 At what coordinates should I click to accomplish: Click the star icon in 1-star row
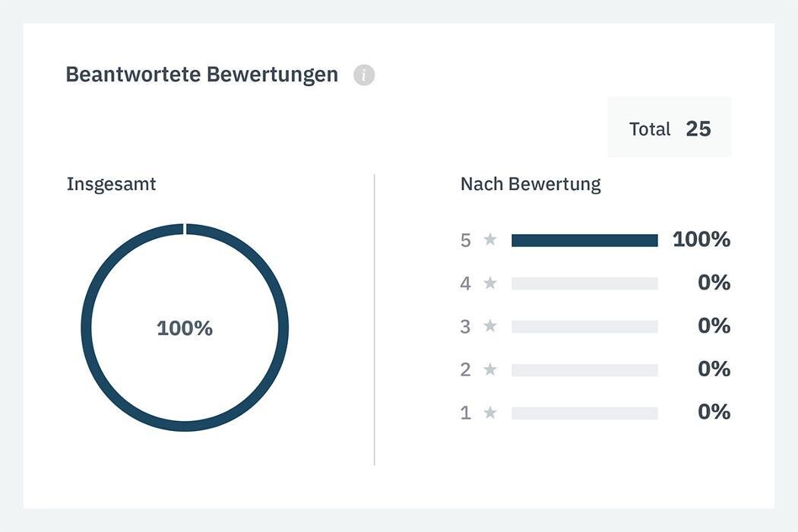490,413
